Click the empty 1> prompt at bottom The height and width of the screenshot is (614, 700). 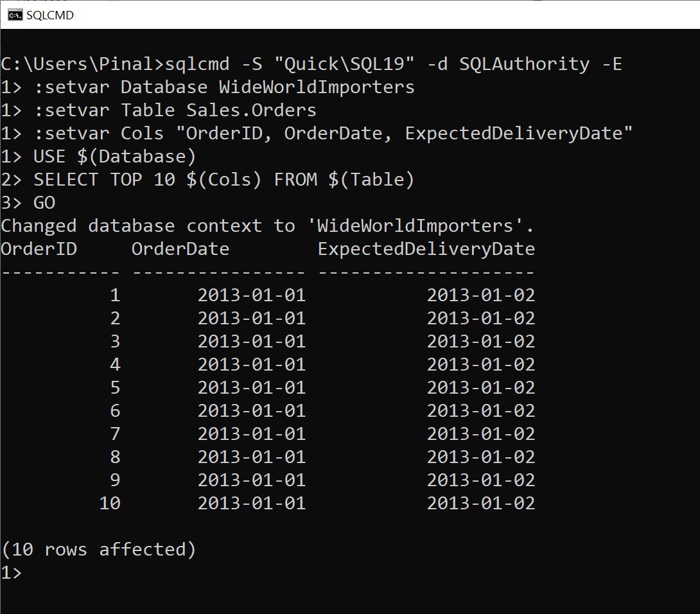pos(12,572)
